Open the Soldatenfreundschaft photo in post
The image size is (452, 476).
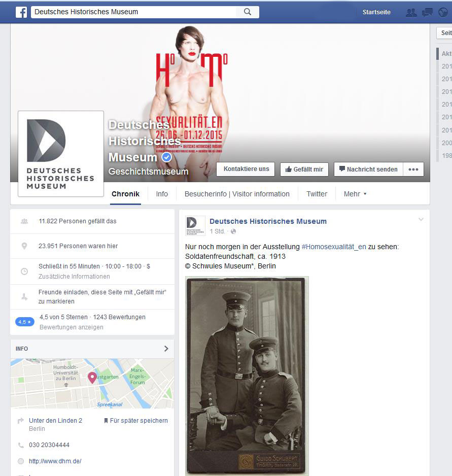pyautogui.click(x=247, y=376)
